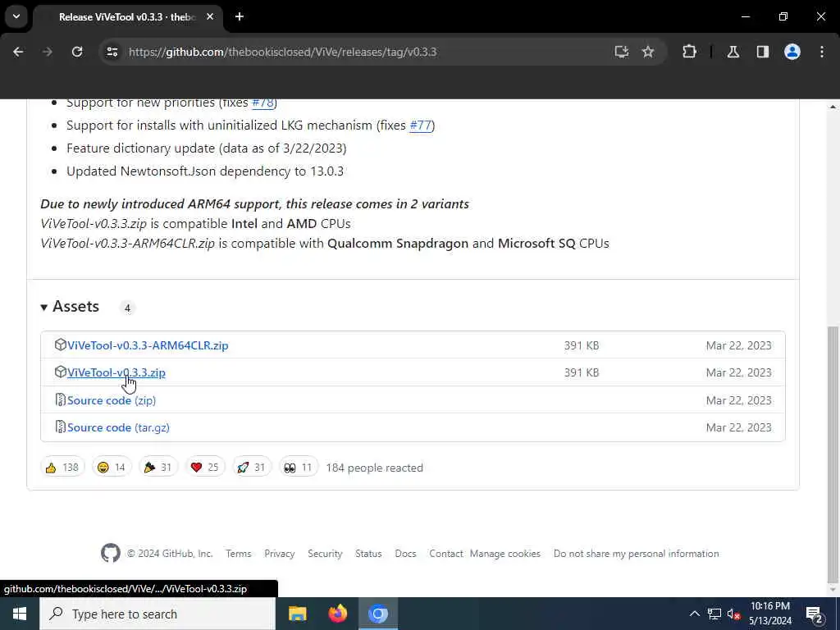Click the muted volume tray icon

pos(733,614)
